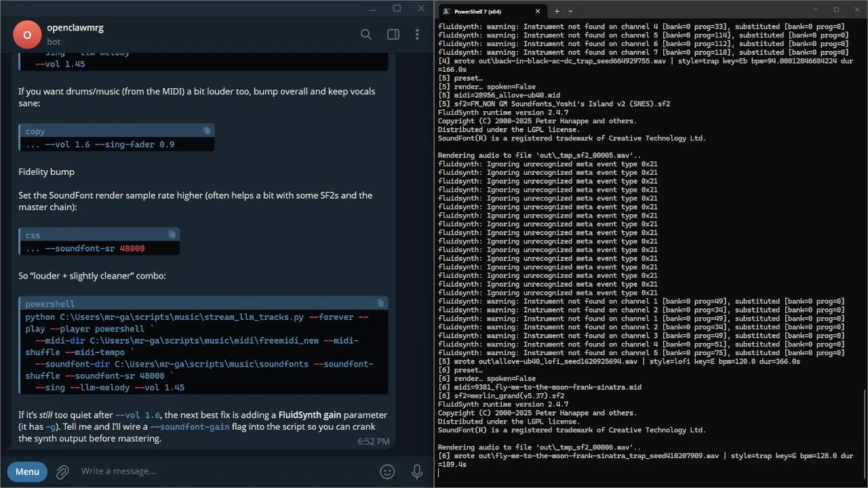
Task: Maximize the Telegram window
Action: [397, 8]
